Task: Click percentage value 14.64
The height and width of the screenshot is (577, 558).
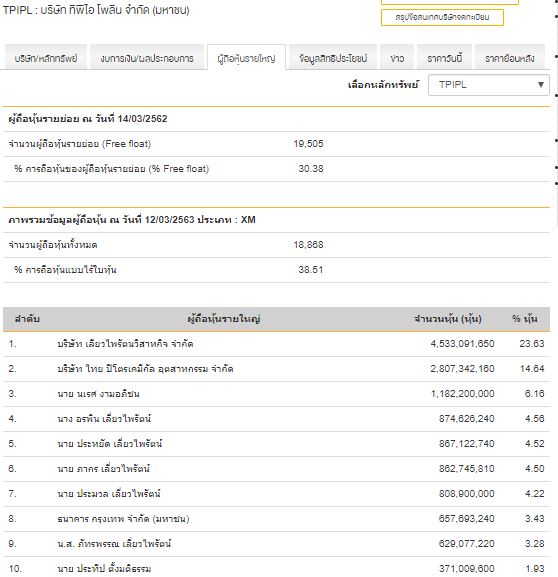Action: click(x=532, y=369)
